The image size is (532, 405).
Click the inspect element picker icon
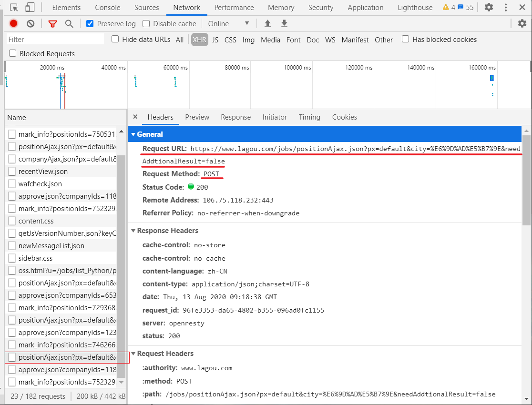point(14,8)
